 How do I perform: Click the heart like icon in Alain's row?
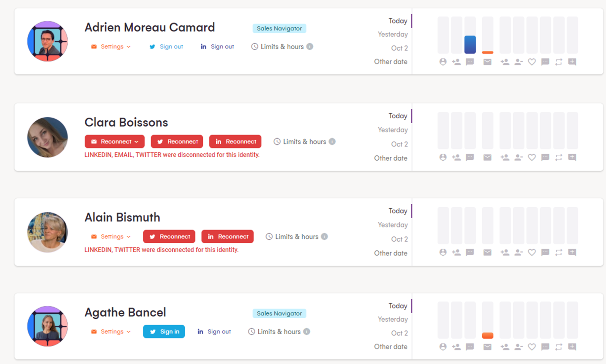(532, 253)
